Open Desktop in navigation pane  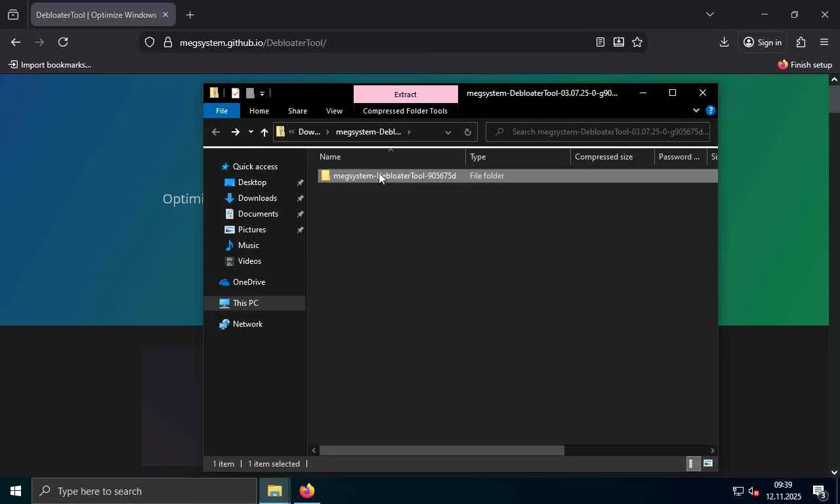tap(252, 182)
